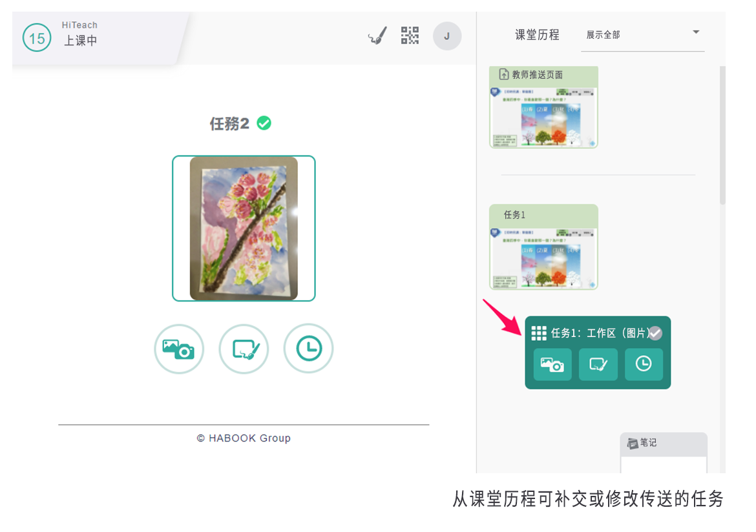Click the 课堂历程 panel title
Viewport: 756px width, 532px height.
tap(537, 36)
